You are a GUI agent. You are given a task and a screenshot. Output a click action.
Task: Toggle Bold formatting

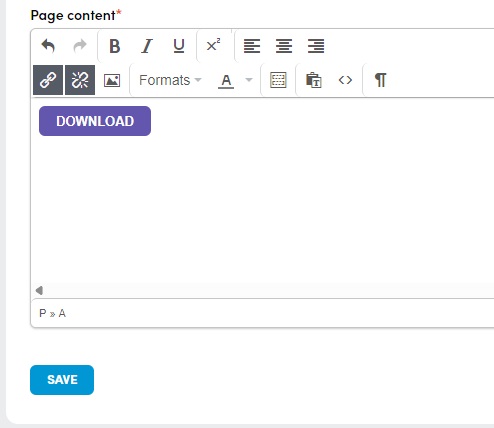coord(115,46)
